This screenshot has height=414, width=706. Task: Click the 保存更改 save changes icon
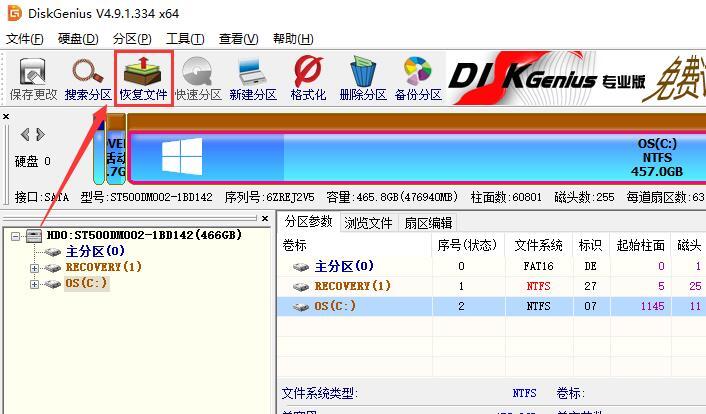pos(33,79)
